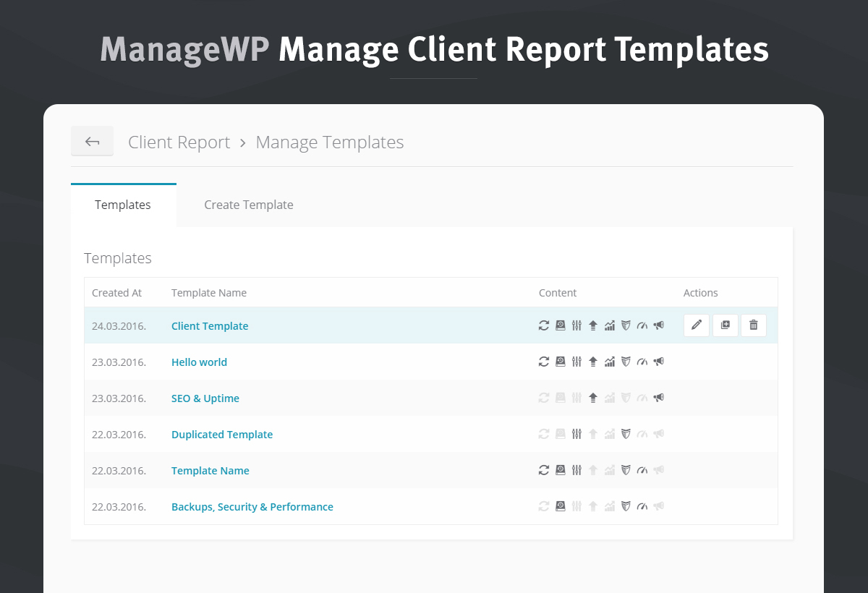Click the backup disk icon in Hello world row

(560, 362)
